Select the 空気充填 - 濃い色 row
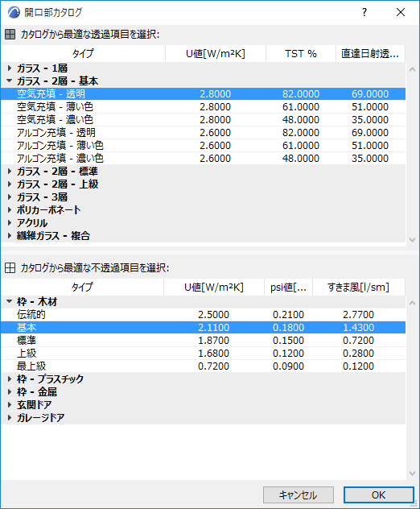Image resolution: width=420 pixels, height=509 pixels. (203, 120)
